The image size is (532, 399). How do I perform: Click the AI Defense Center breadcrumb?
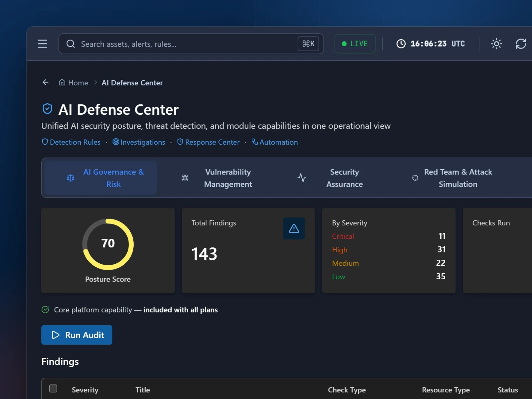(132, 83)
